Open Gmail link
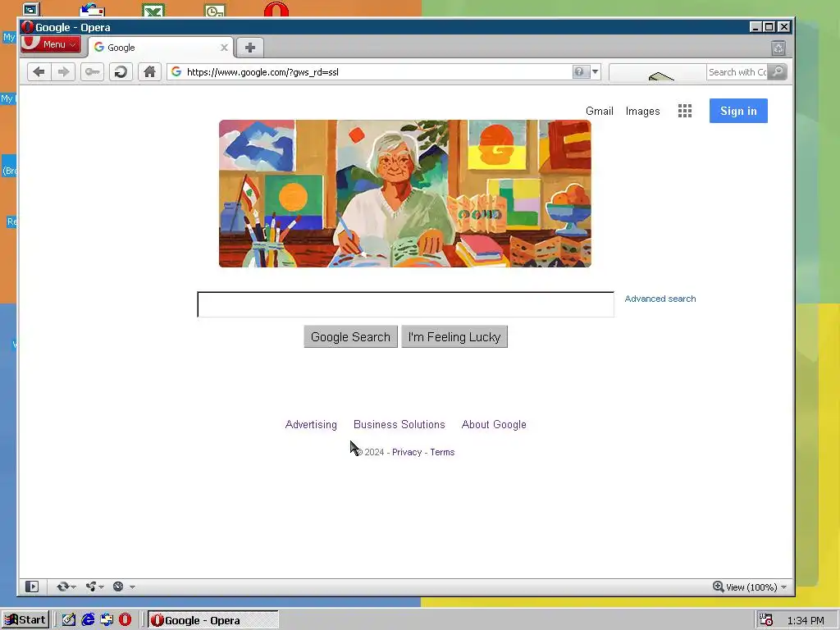The image size is (840, 630). pos(599,111)
